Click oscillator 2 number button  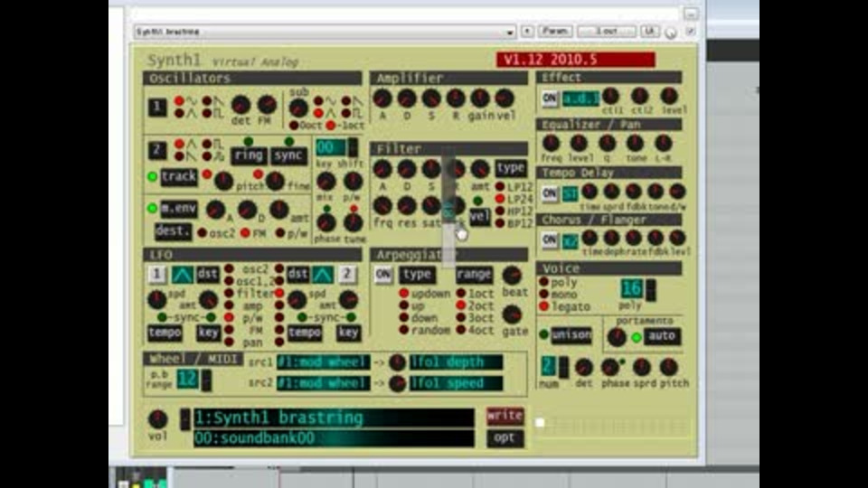coord(157,150)
